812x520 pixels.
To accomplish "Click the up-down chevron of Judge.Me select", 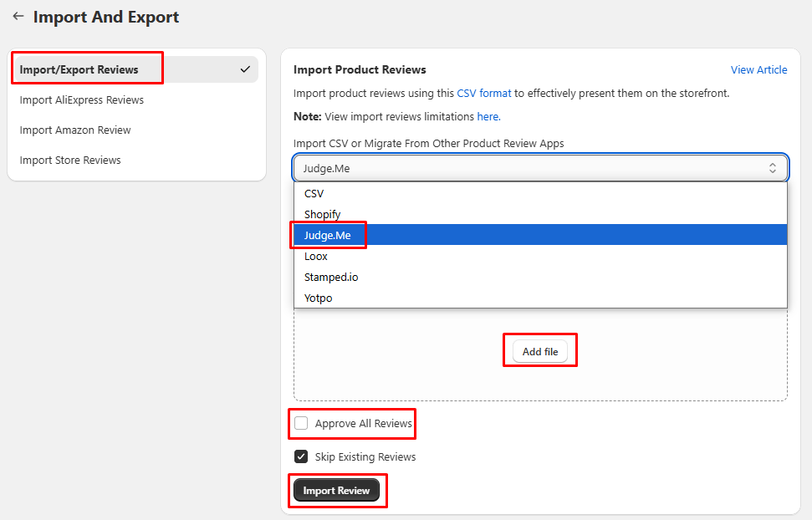I will coord(772,168).
